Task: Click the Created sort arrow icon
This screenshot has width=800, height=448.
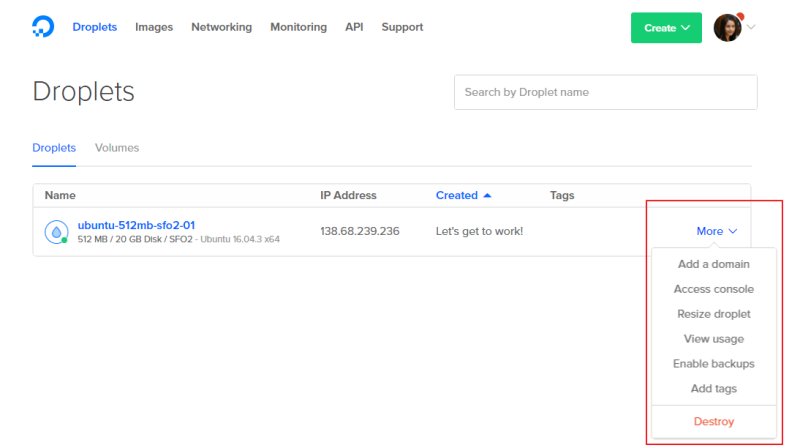Action: 487,195
